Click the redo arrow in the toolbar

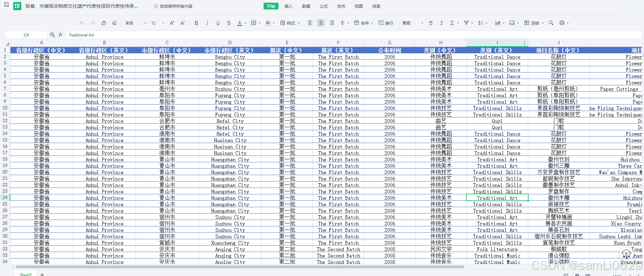point(93,23)
